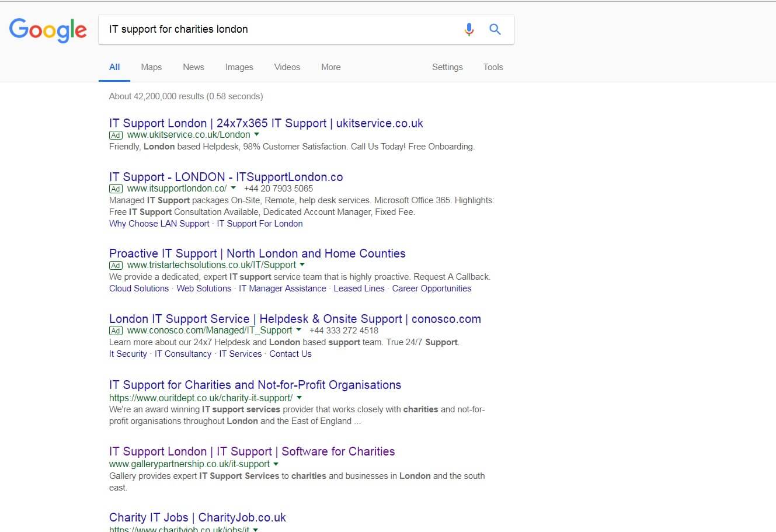Viewport: 776px width, 532px height.
Task: Click the www.ukitservice.co.uk/London green URL
Action: pos(189,135)
